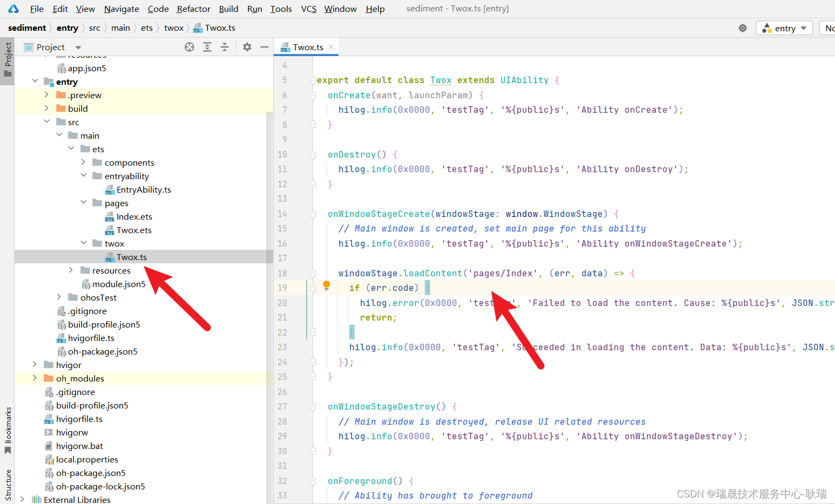This screenshot has height=504, width=835.
Task: Open the Edit menu
Action: coord(60,9)
